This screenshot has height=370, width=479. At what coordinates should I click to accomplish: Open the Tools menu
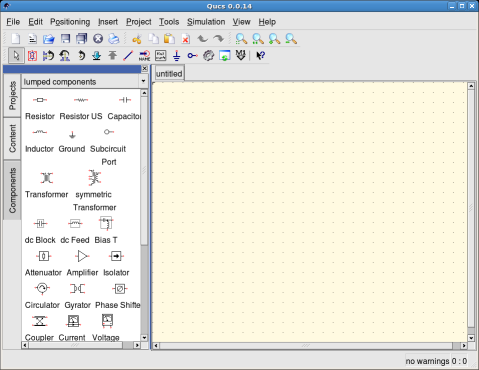169,22
